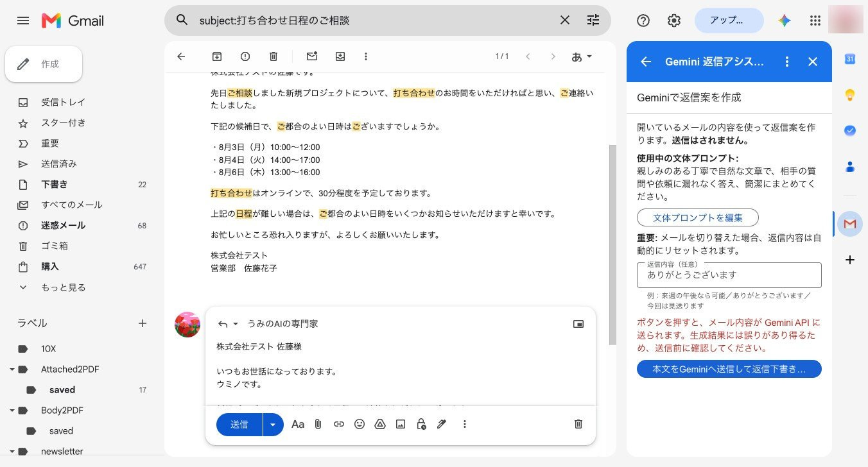This screenshot has height=467, width=868.
Task: Click the move-to folder icon in toolbar
Action: click(340, 56)
